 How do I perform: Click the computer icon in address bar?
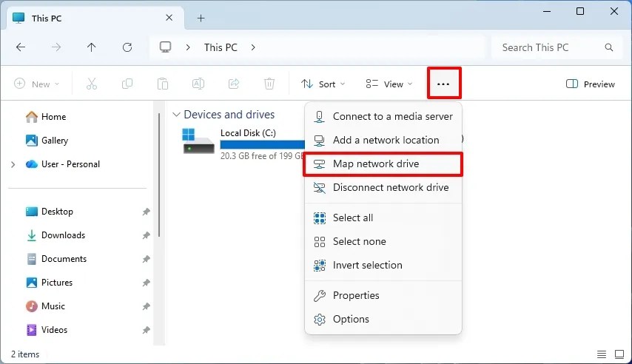click(165, 47)
